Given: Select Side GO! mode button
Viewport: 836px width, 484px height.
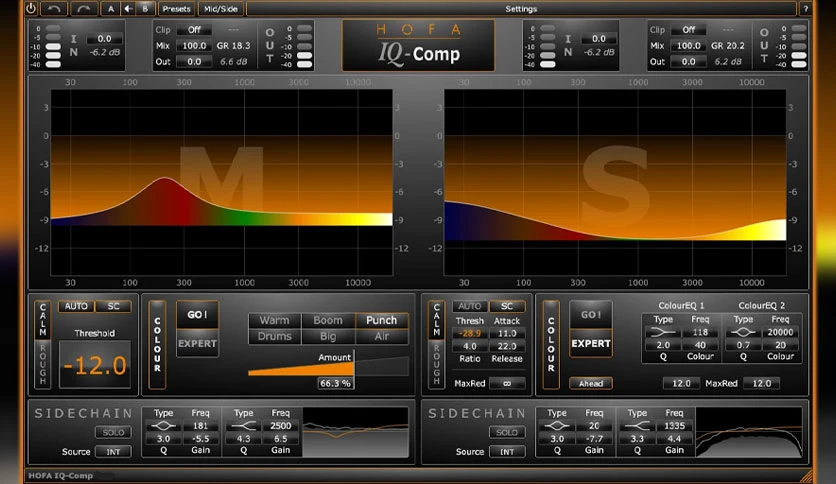Looking at the screenshot, I should (x=591, y=315).
